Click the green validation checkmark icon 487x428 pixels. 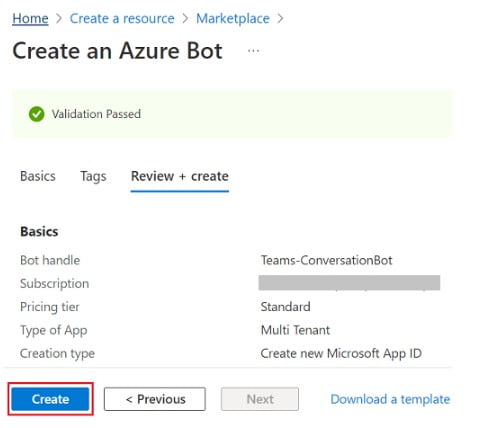click(x=36, y=114)
